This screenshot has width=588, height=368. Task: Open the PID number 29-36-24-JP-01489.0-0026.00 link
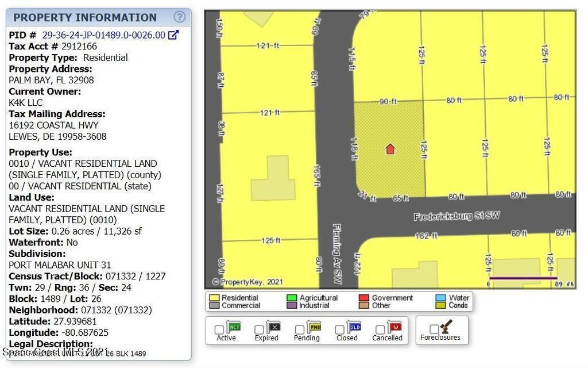pyautogui.click(x=103, y=35)
